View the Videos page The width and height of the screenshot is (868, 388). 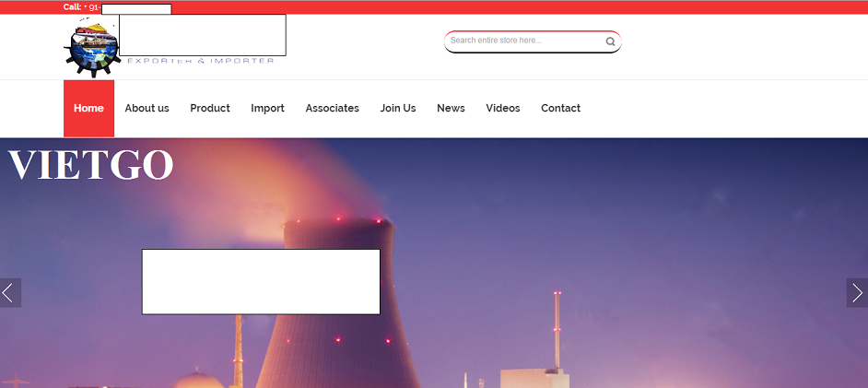pyautogui.click(x=502, y=109)
